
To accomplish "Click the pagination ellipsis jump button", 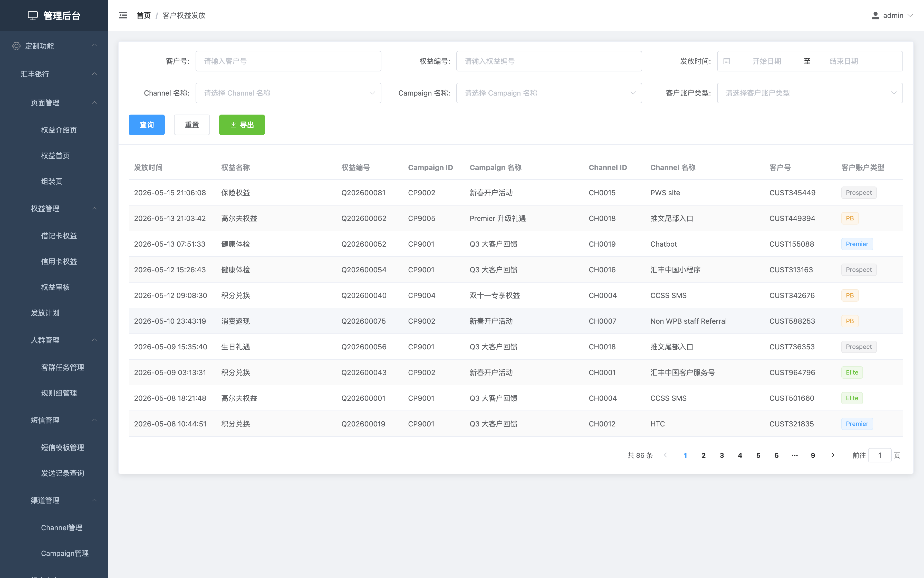I will pyautogui.click(x=795, y=455).
